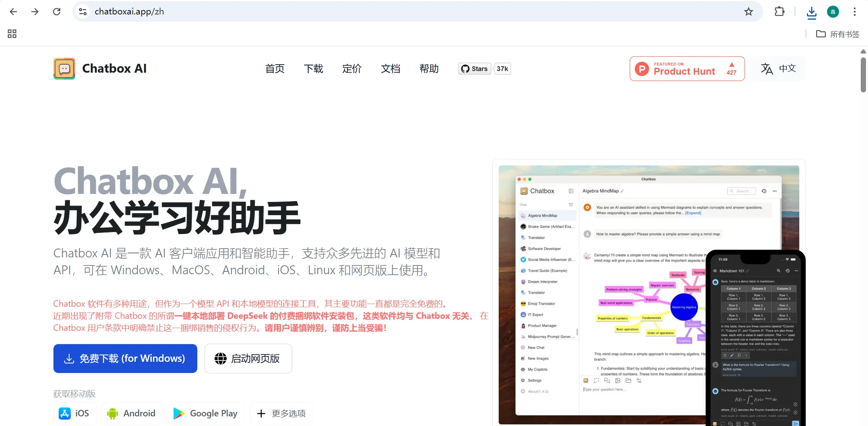Click the Android download button
Screen dimensions: 868x426
click(x=132, y=414)
